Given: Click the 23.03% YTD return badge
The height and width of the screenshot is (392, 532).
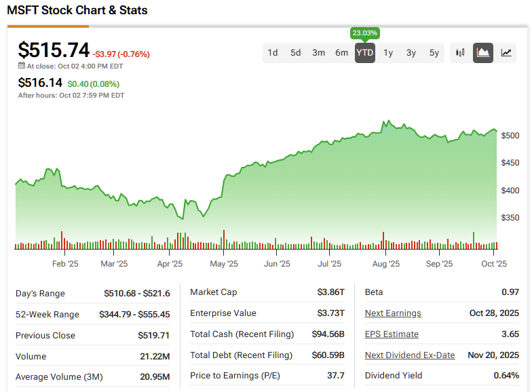Looking at the screenshot, I should [365, 33].
